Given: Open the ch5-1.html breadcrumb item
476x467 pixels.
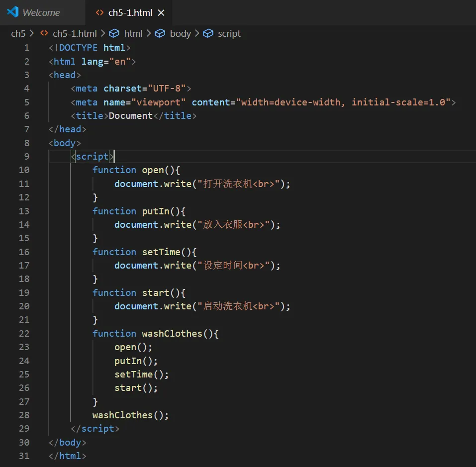Looking at the screenshot, I should click(75, 33).
